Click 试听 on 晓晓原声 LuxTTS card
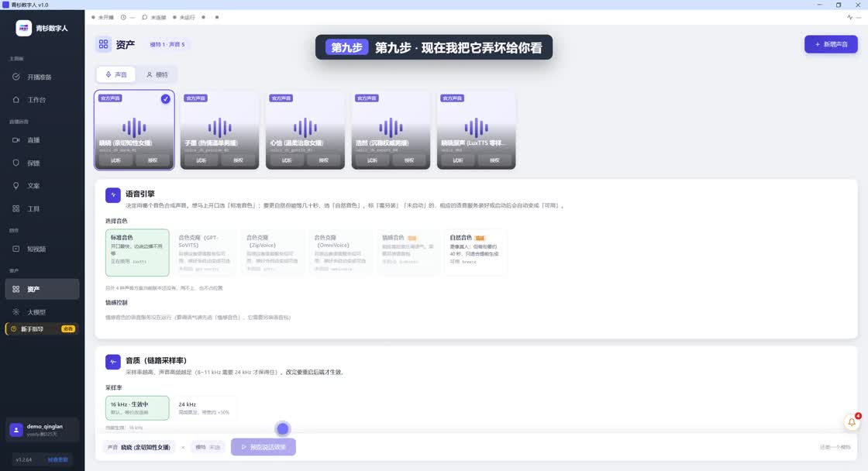 click(458, 160)
